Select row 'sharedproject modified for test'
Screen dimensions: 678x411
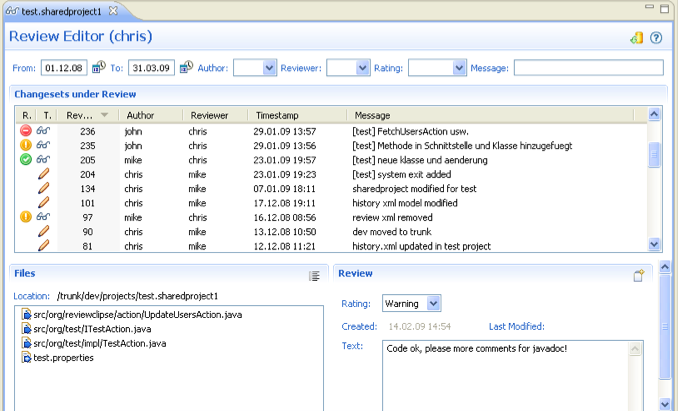coord(332,188)
